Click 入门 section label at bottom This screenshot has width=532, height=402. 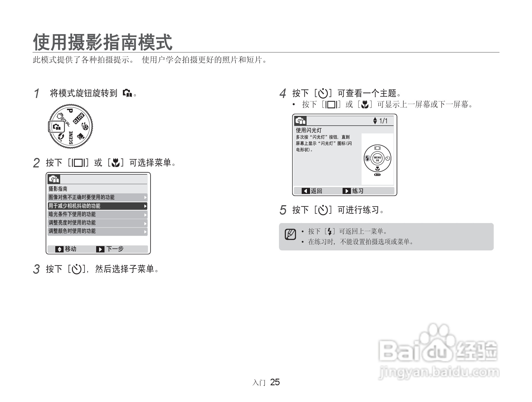click(259, 383)
